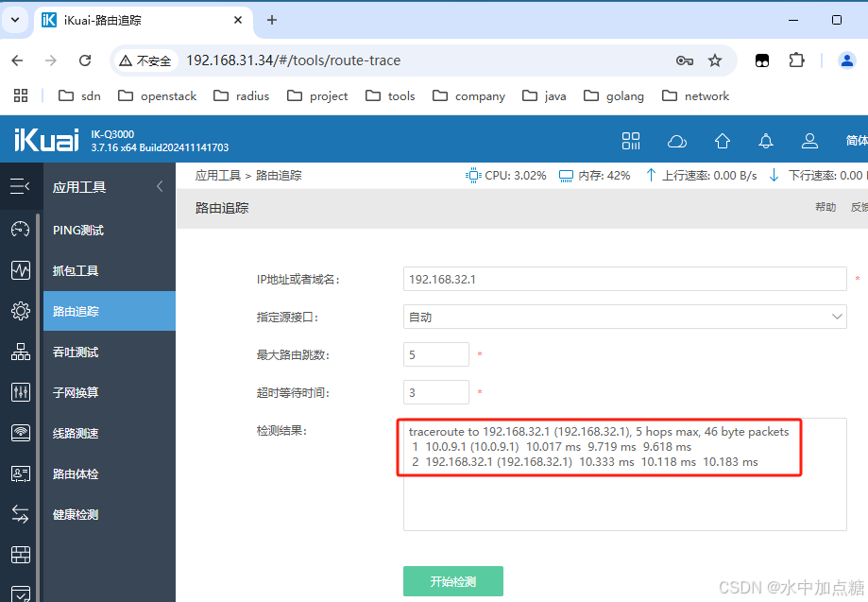This screenshot has height=602, width=868.
Task: Open a new browser tab
Action: [x=272, y=20]
